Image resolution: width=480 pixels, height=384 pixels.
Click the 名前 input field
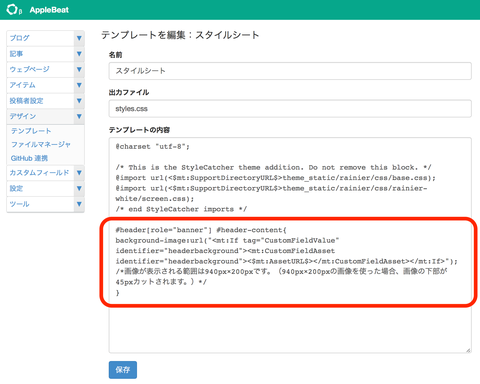(290, 71)
